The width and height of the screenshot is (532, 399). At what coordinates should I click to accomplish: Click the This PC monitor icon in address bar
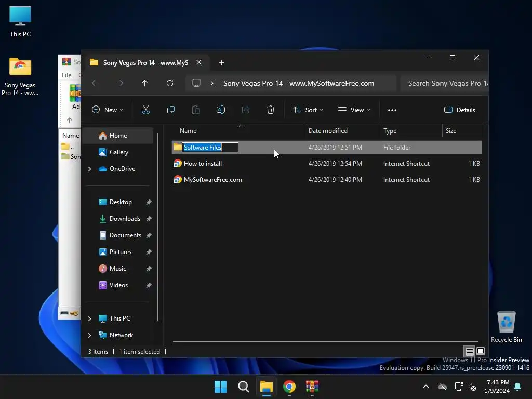(x=196, y=83)
